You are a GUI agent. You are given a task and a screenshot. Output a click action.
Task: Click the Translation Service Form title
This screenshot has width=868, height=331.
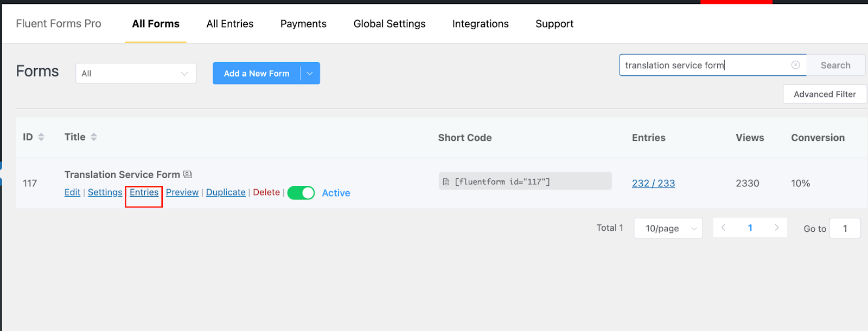coord(122,174)
